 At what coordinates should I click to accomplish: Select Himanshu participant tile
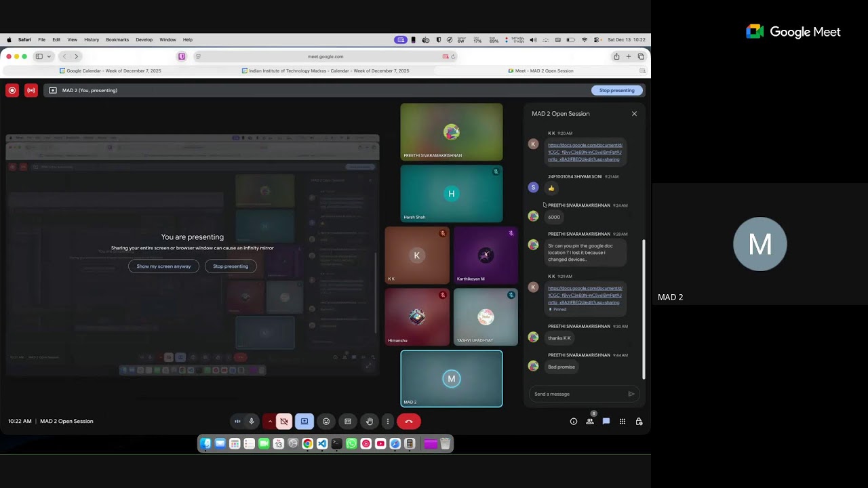click(x=417, y=317)
